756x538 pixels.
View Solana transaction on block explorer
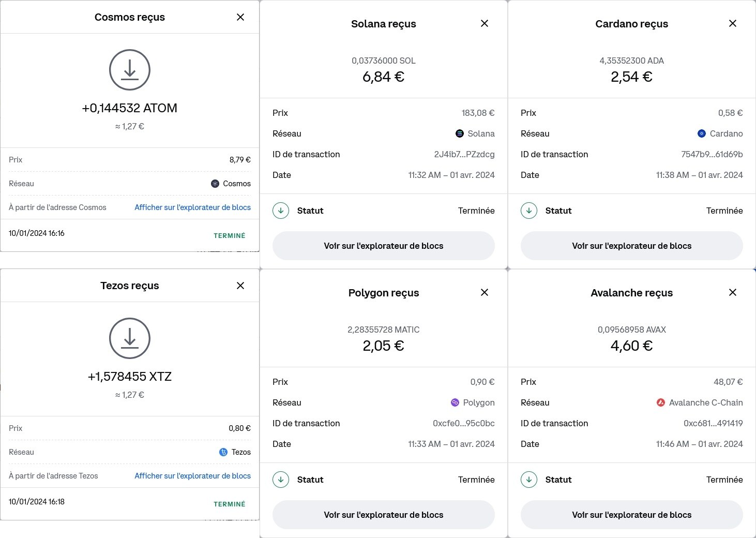coord(384,246)
